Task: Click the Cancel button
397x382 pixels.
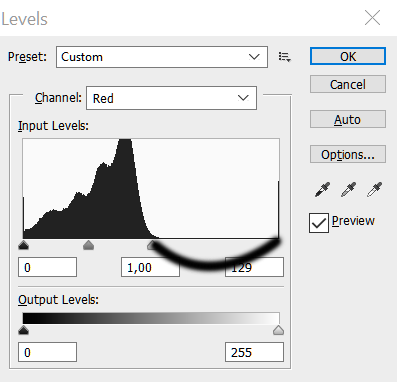Action: click(348, 84)
